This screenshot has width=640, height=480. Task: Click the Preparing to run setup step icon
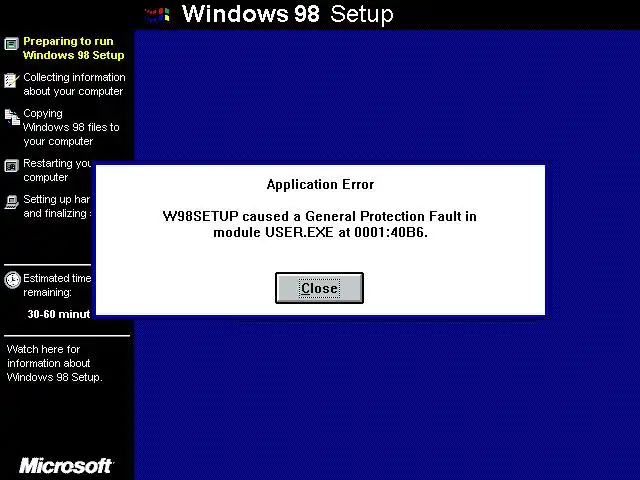pyautogui.click(x=11, y=43)
